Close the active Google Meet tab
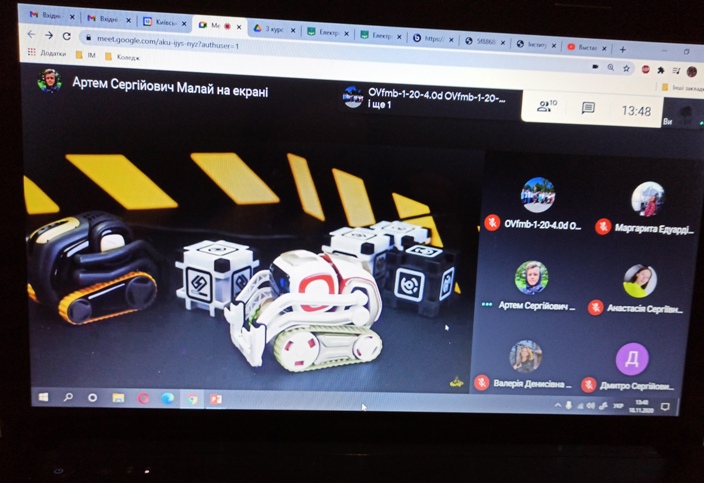This screenshot has width=704, height=483. [239, 27]
